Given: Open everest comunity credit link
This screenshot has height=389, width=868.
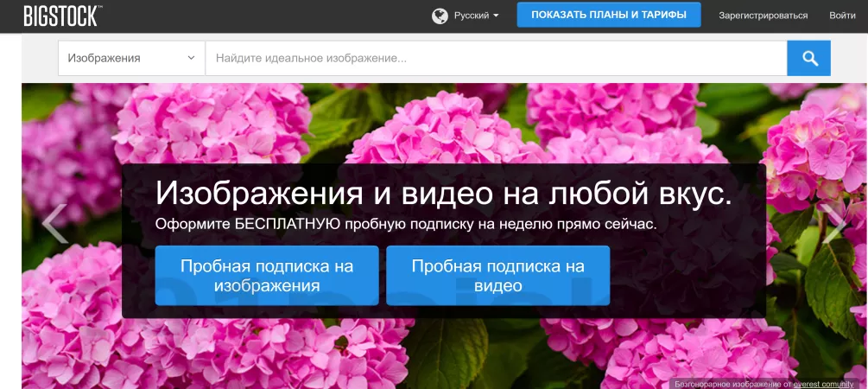Looking at the screenshot, I should coord(823,384).
